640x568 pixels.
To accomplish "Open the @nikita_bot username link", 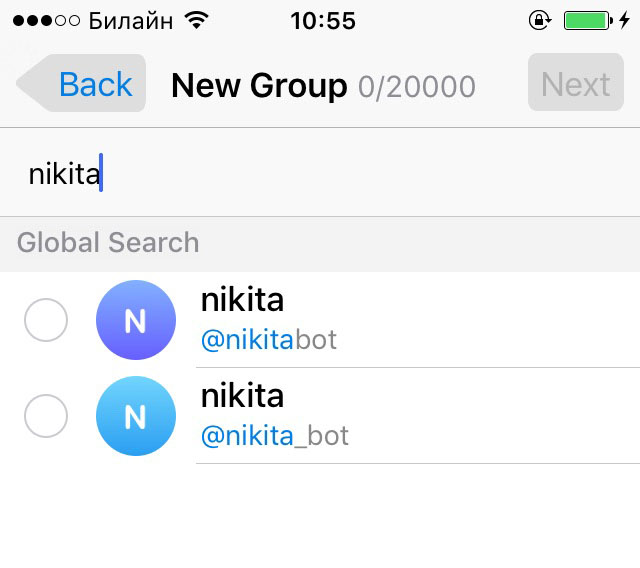I will point(275,436).
